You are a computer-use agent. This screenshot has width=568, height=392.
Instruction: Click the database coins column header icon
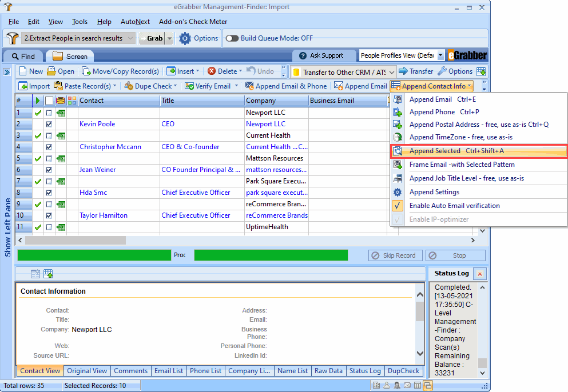(x=61, y=101)
